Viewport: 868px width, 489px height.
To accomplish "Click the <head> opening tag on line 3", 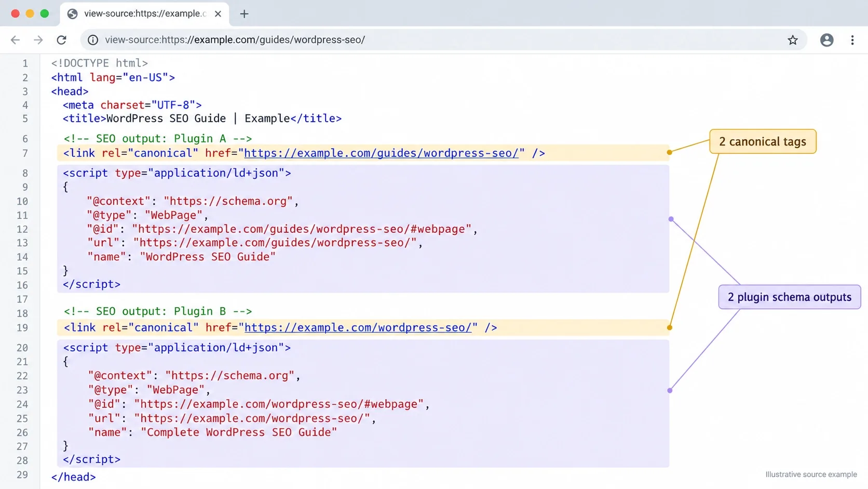I will pyautogui.click(x=70, y=91).
